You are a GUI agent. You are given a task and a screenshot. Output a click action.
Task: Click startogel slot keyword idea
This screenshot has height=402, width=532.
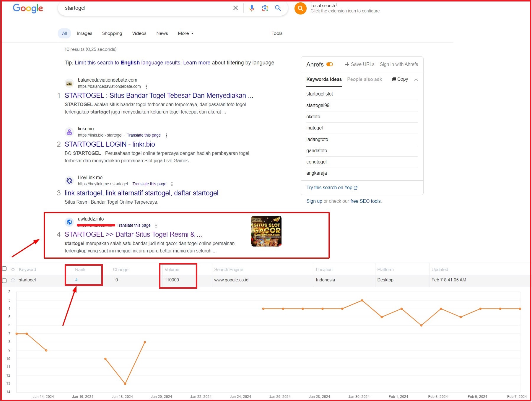320,94
